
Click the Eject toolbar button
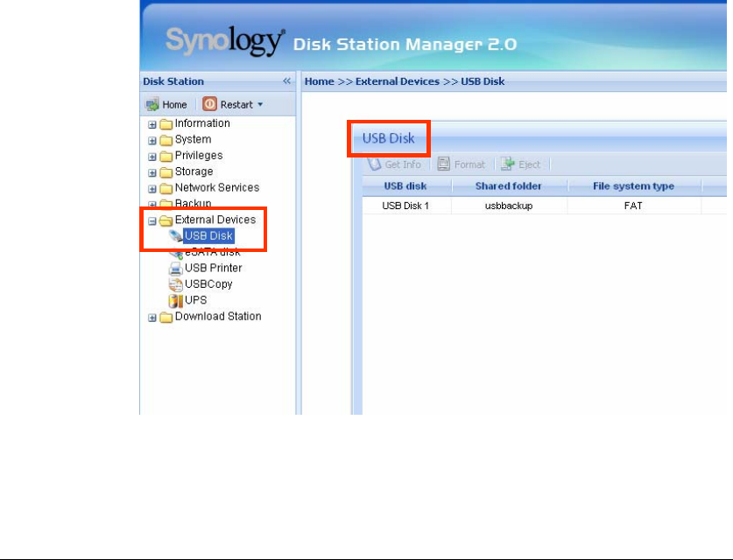520,164
